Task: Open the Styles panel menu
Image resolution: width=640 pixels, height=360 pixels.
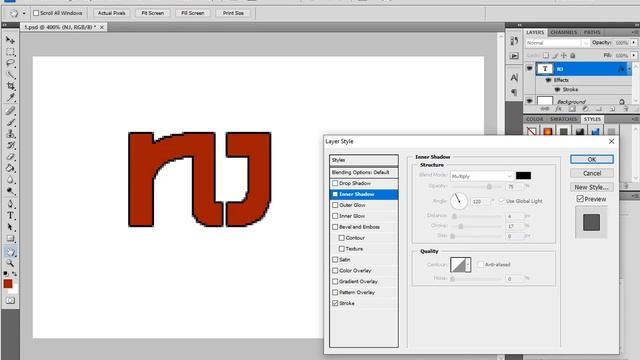Action: (x=635, y=119)
